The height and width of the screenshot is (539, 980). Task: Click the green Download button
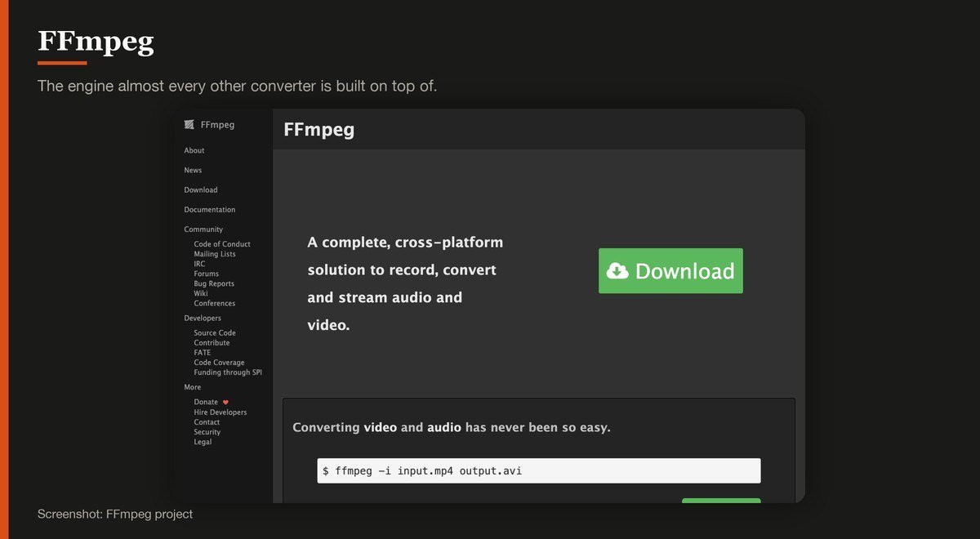(x=670, y=271)
